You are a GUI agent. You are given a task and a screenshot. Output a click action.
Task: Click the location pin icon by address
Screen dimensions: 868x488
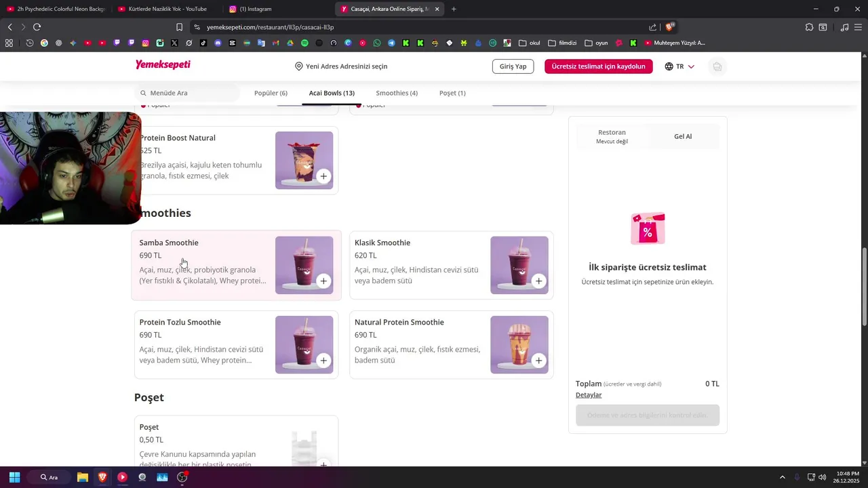coord(298,66)
